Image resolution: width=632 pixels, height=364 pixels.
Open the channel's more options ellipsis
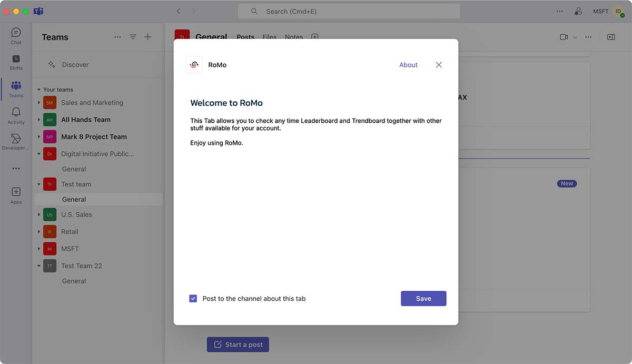[588, 37]
